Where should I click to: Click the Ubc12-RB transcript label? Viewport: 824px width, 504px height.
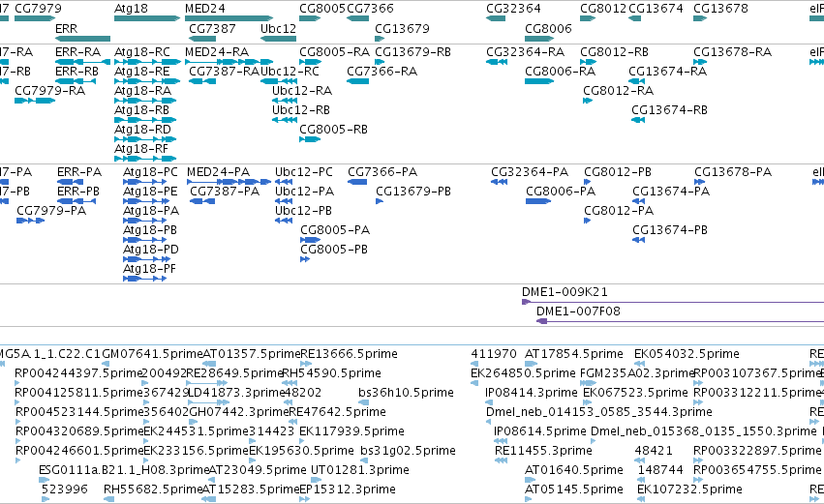coord(301,110)
